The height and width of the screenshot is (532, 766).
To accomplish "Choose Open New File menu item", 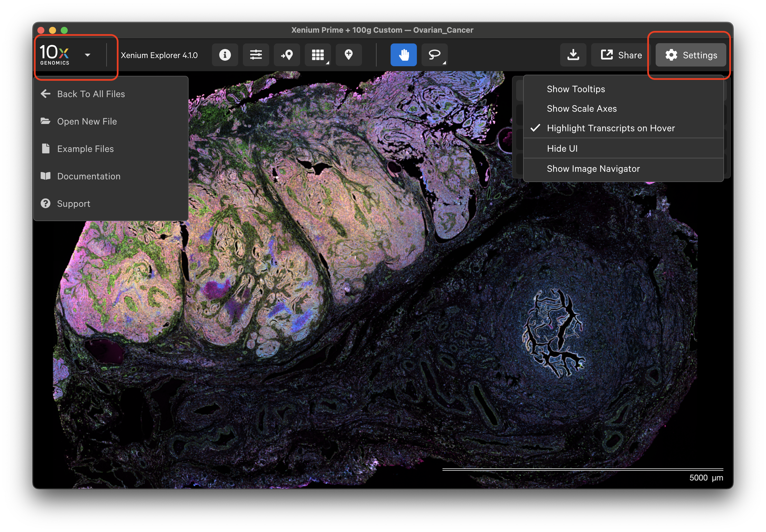I will (87, 122).
